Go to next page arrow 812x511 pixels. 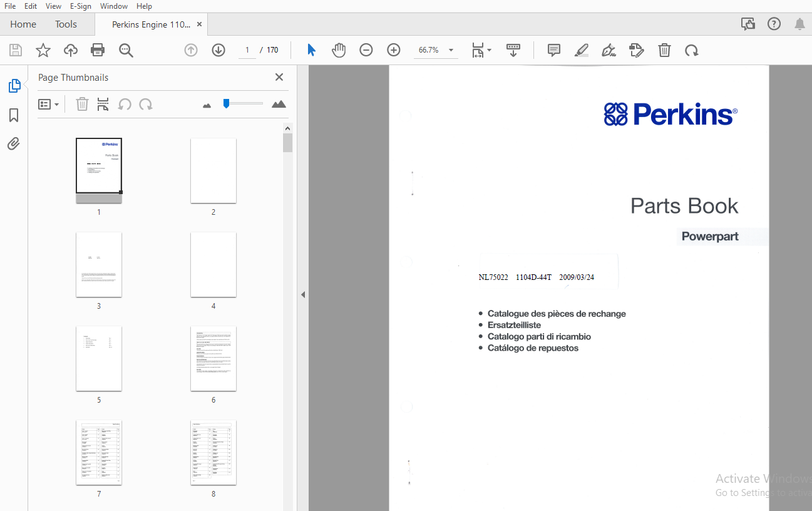tap(218, 50)
